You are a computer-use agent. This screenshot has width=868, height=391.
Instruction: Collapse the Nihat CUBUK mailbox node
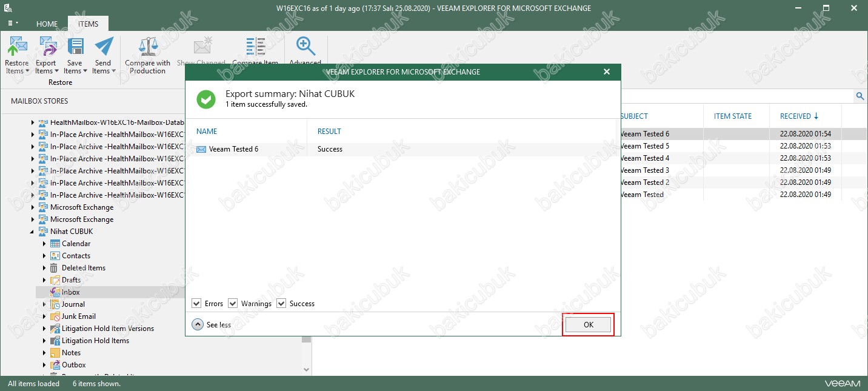click(32, 232)
